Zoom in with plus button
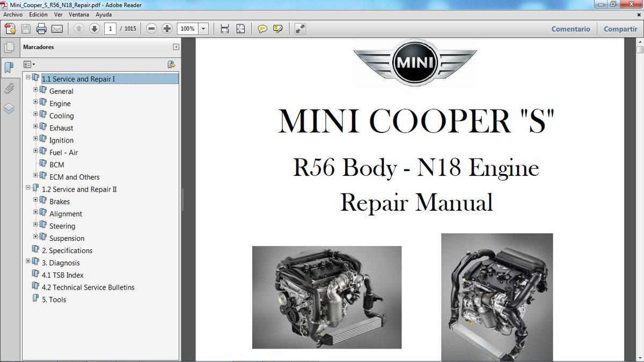The height and width of the screenshot is (362, 644). click(167, 29)
